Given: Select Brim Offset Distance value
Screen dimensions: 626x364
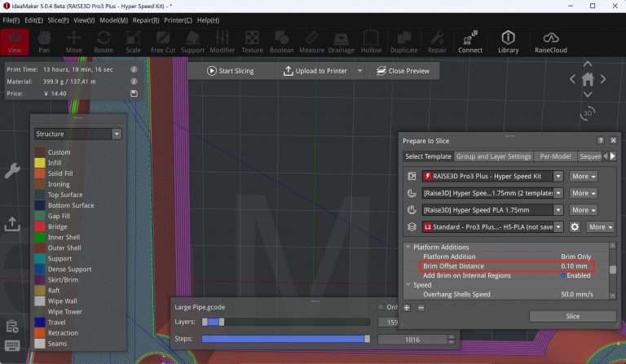Looking at the screenshot, I should (574, 266).
